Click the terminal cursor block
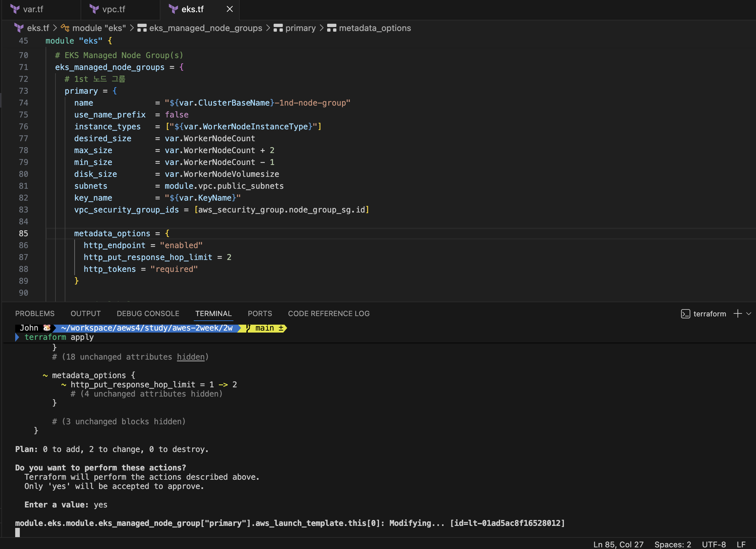 [x=17, y=533]
